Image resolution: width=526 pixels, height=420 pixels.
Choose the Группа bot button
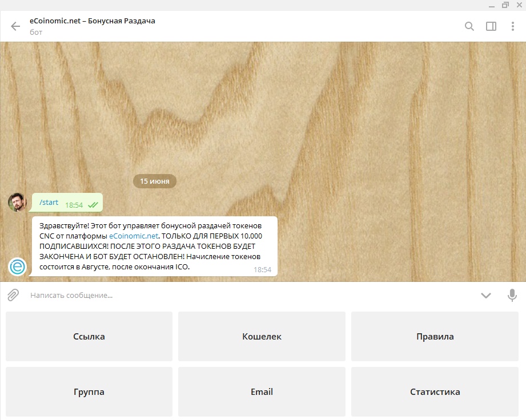pos(89,392)
